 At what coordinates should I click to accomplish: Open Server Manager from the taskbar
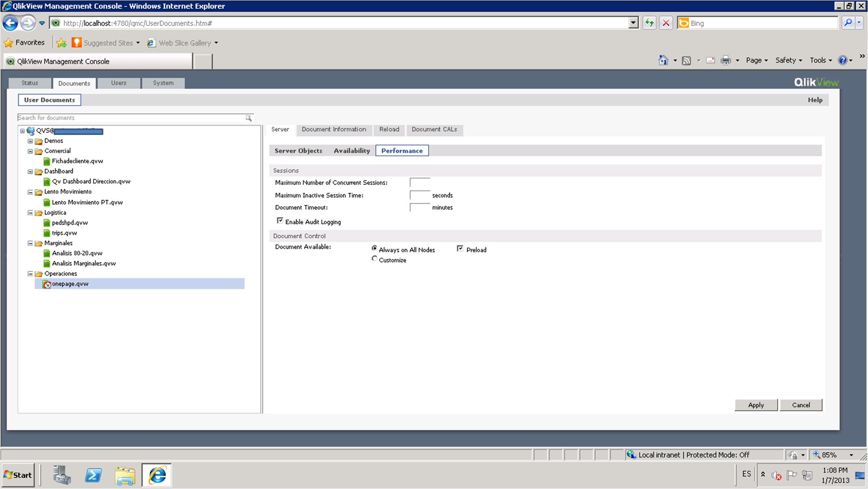click(x=62, y=475)
